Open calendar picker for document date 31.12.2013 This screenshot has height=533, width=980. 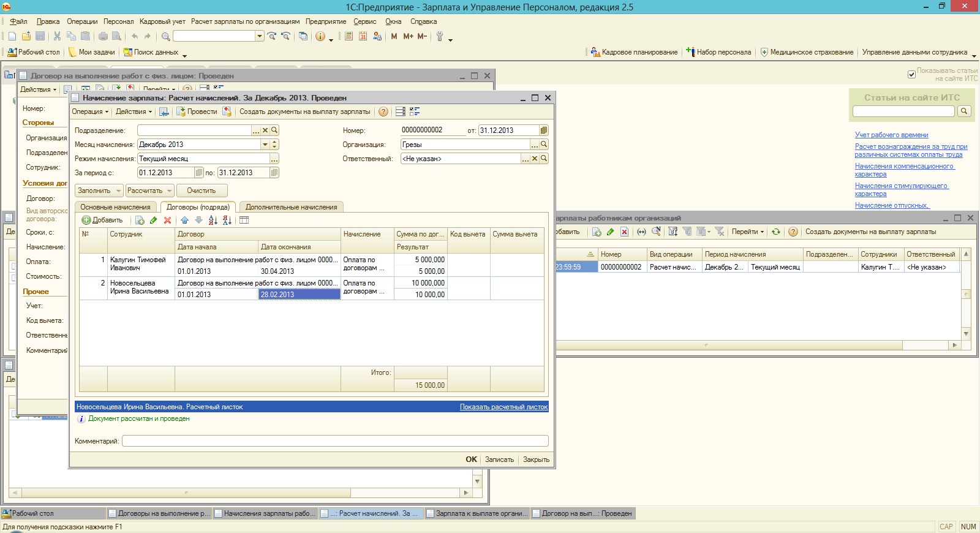tap(544, 130)
